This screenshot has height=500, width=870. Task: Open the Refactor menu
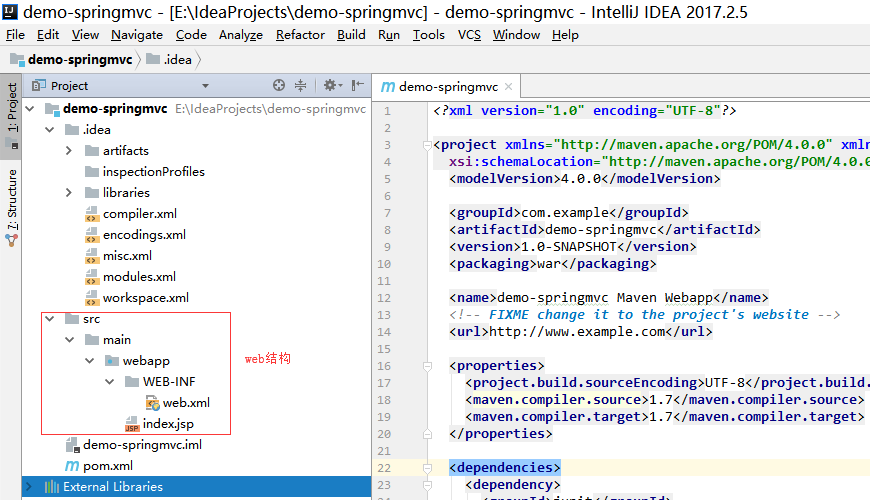[300, 35]
